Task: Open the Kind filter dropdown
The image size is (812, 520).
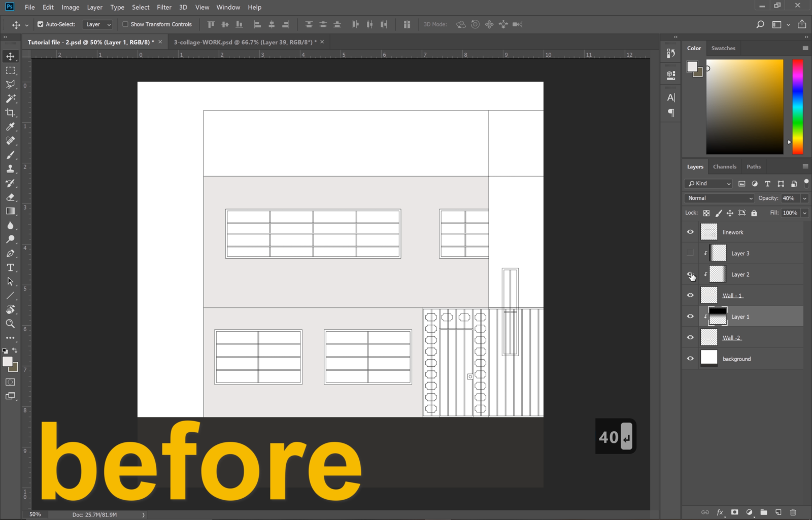Action: tap(707, 184)
